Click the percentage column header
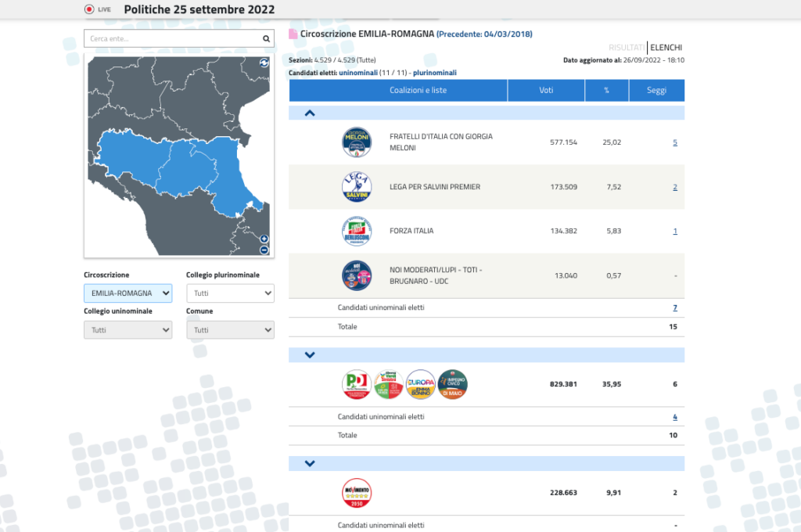The width and height of the screenshot is (801, 532). 606,91
